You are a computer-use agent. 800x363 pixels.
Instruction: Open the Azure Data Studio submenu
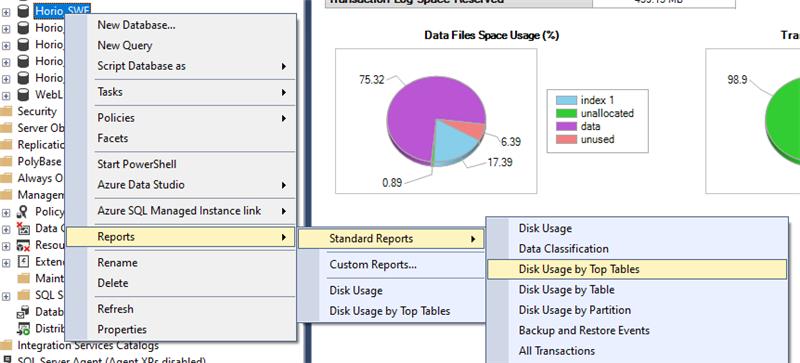click(181, 185)
